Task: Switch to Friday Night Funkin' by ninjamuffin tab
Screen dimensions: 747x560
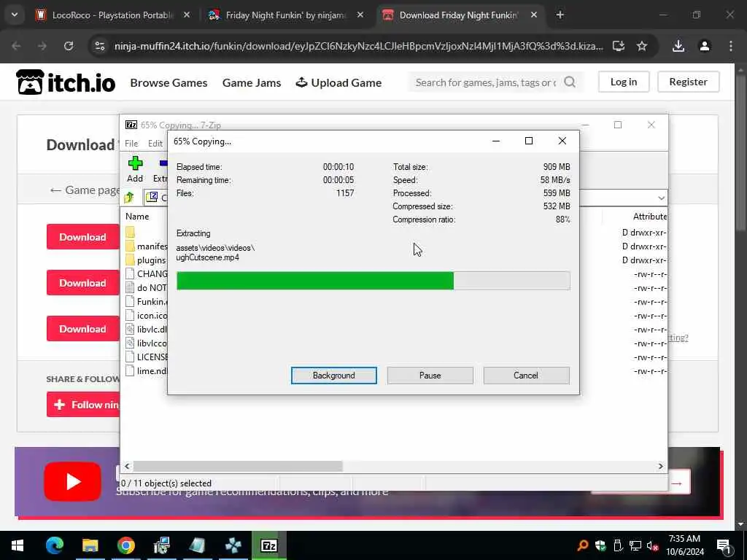Action: tap(285, 15)
